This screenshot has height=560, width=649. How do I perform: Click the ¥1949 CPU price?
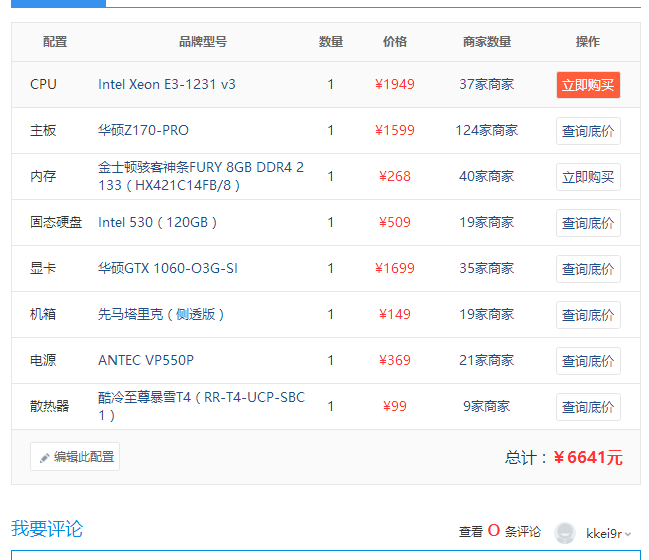click(394, 84)
